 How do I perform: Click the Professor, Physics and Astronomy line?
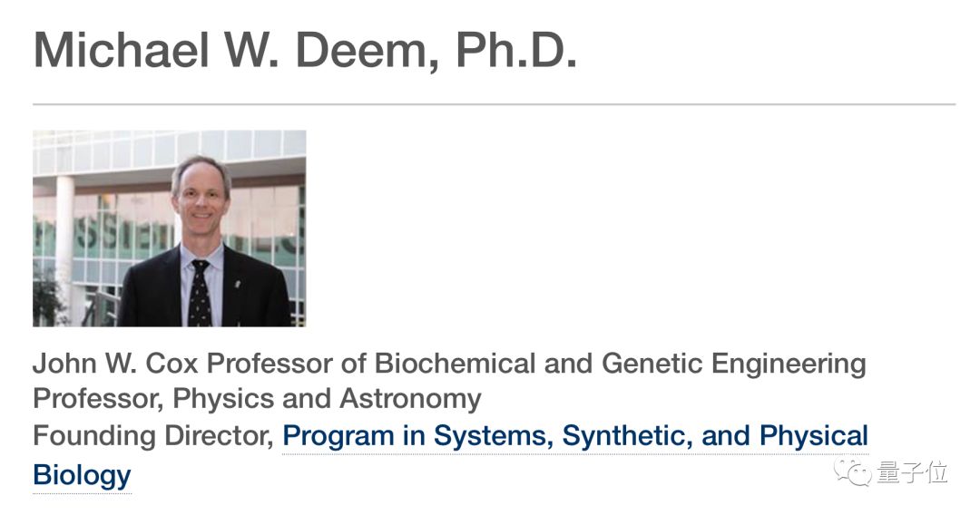[x=257, y=399]
